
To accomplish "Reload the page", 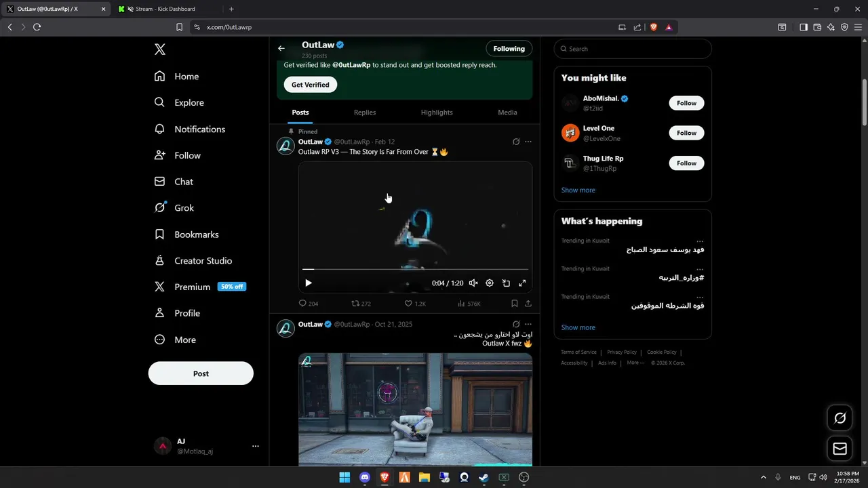I will 37,27.
